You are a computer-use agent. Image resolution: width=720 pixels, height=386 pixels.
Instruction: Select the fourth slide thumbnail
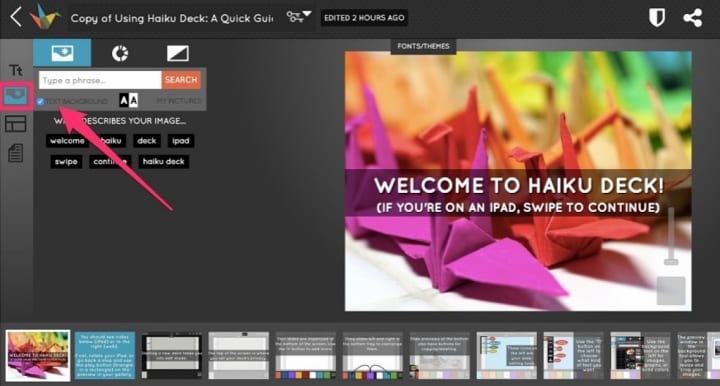[238, 356]
